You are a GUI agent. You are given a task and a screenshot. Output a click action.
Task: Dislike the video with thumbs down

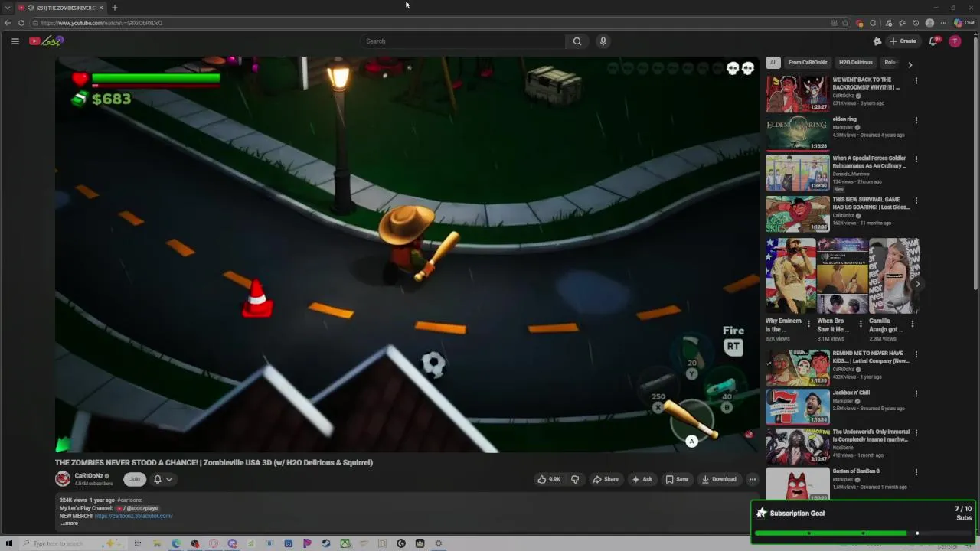(575, 479)
